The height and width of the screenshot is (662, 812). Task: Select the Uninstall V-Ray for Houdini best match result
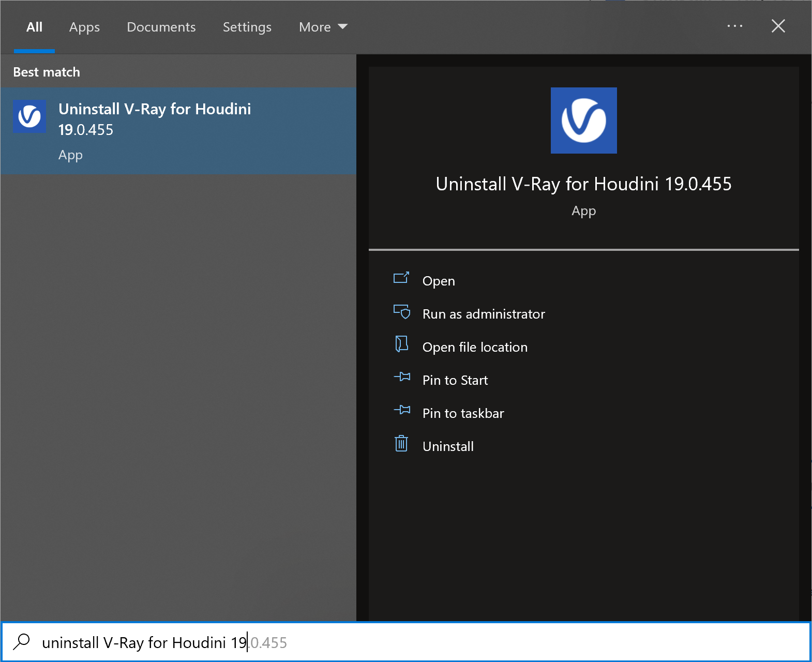(x=178, y=131)
